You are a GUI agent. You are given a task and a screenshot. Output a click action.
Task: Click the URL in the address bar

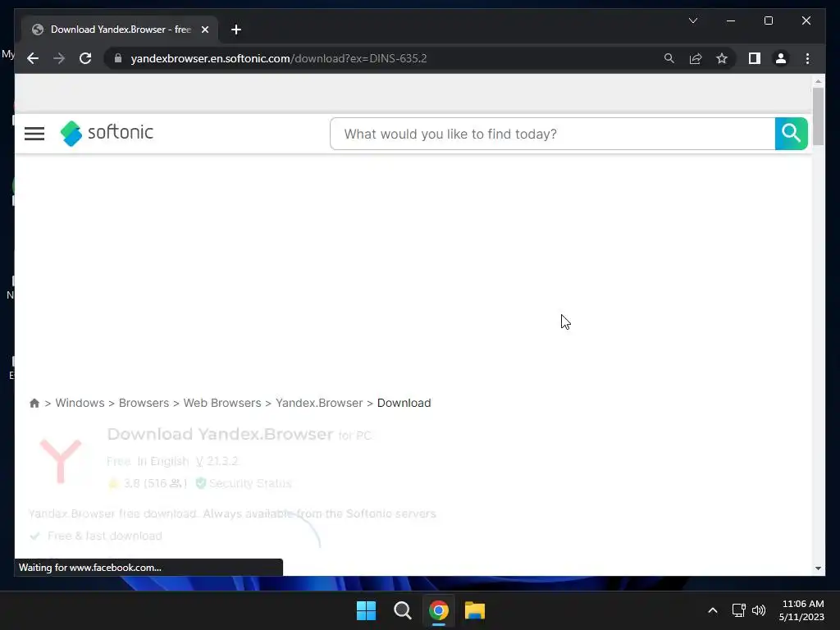[x=279, y=58]
